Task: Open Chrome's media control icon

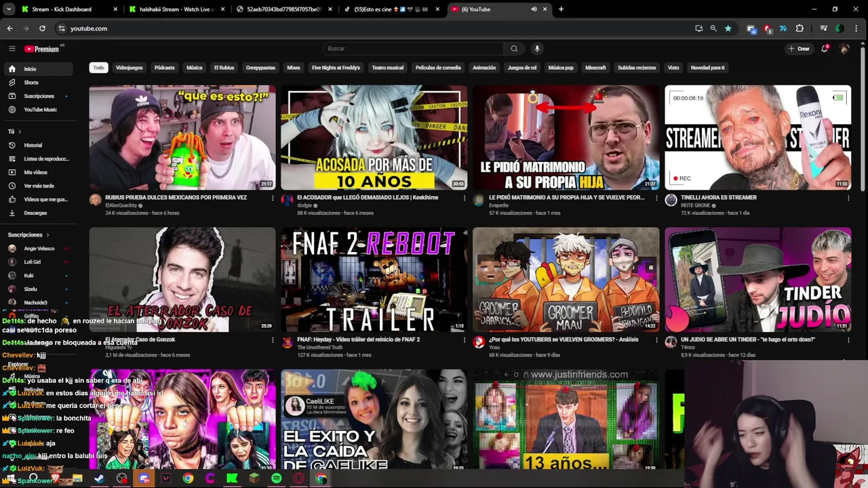Action: 823,28
